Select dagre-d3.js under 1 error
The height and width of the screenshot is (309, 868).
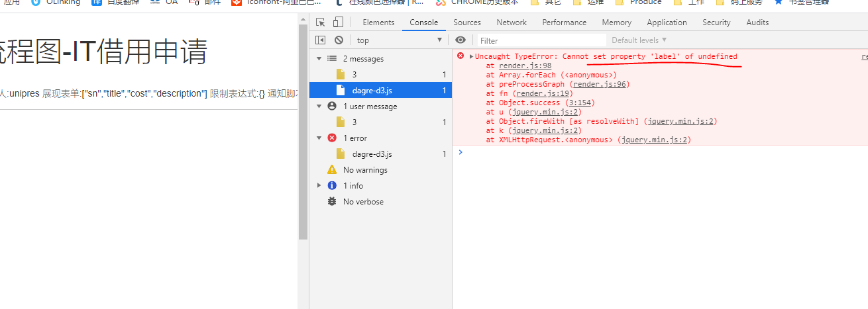pyautogui.click(x=380, y=154)
